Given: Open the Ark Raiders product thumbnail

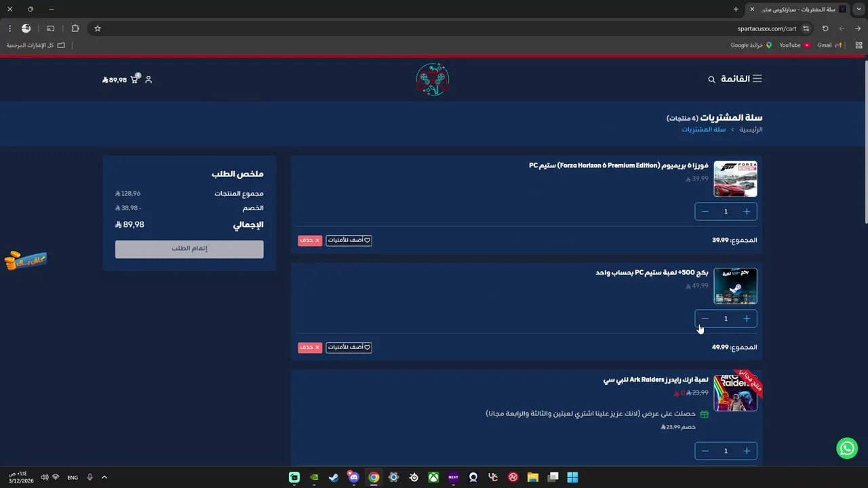Looking at the screenshot, I should (735, 393).
